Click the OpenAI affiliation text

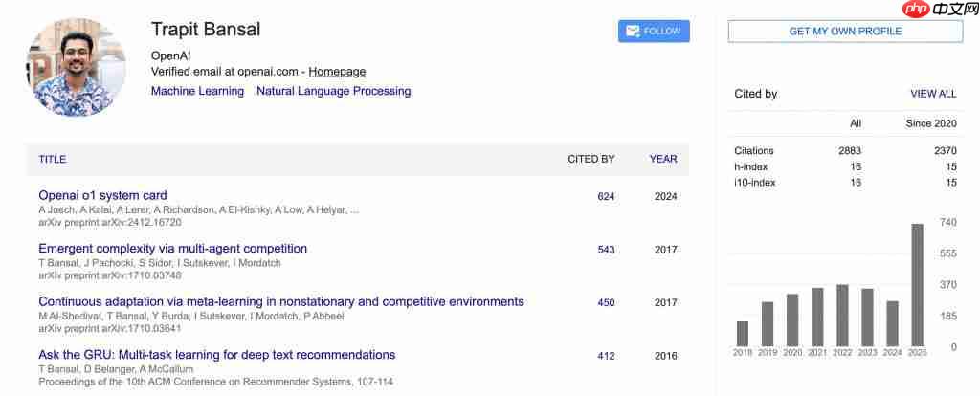click(170, 55)
